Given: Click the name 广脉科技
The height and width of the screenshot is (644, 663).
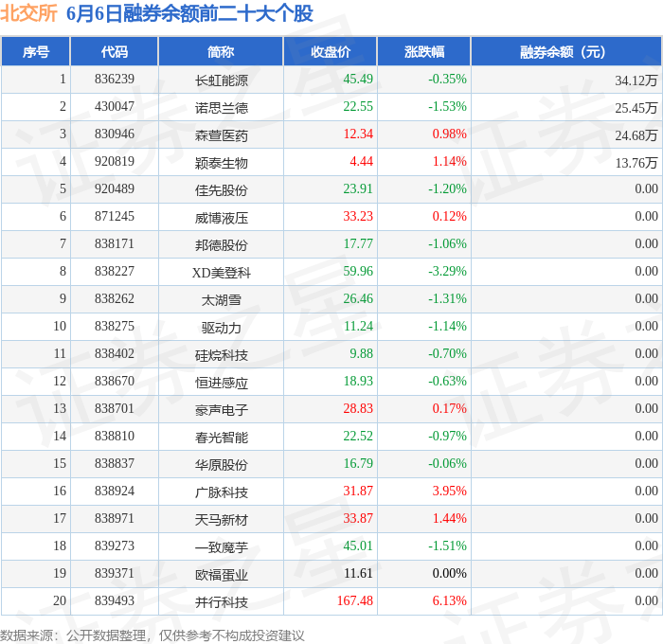Looking at the screenshot, I should point(221,492).
